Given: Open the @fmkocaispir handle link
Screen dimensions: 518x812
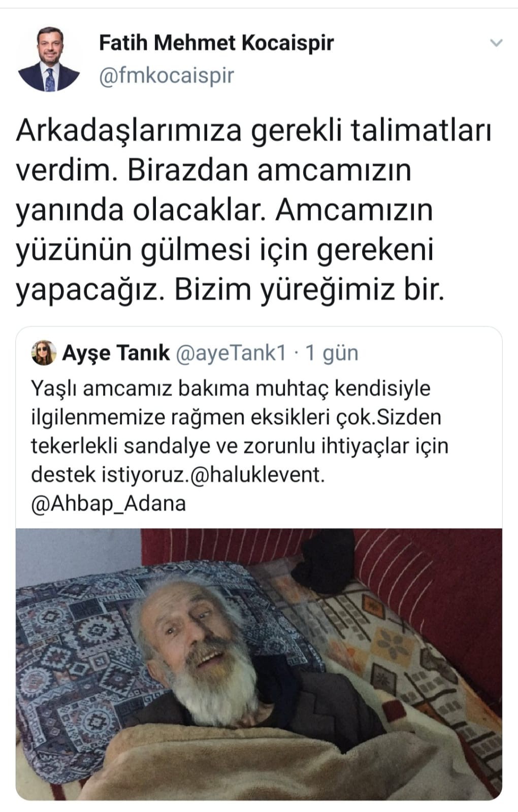Looking at the screenshot, I should tap(167, 75).
